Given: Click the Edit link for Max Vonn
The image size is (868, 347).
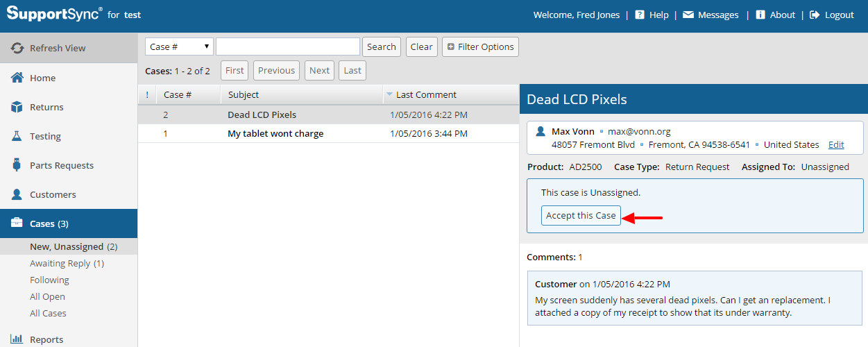Looking at the screenshot, I should pos(836,144).
